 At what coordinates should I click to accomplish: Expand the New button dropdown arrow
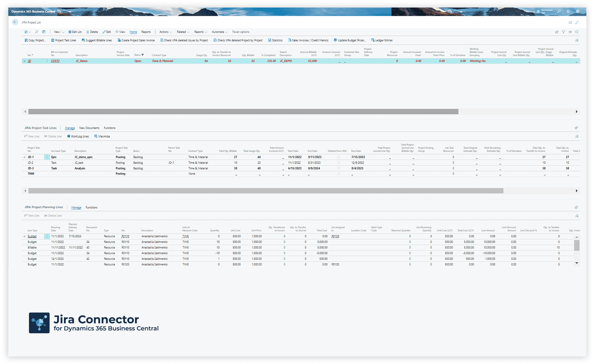coord(63,32)
